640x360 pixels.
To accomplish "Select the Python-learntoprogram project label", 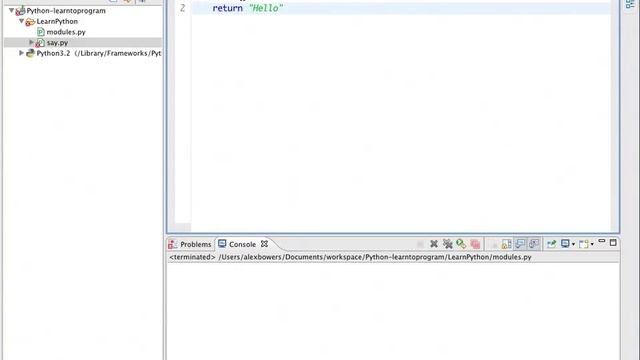I will pyautogui.click(x=66, y=11).
